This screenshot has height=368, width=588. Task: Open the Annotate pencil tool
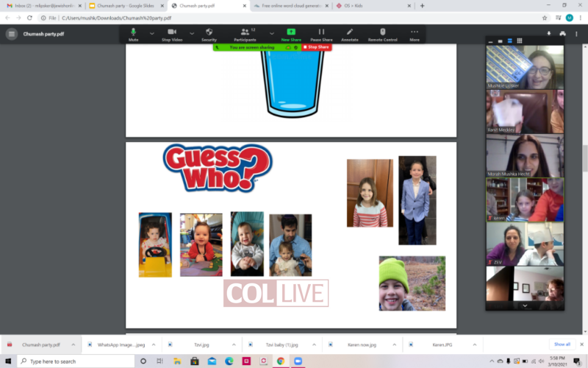pyautogui.click(x=350, y=32)
